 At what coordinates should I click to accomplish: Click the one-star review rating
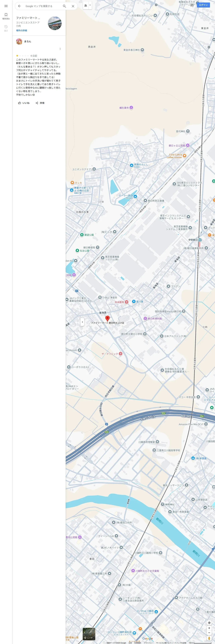tap(22, 56)
